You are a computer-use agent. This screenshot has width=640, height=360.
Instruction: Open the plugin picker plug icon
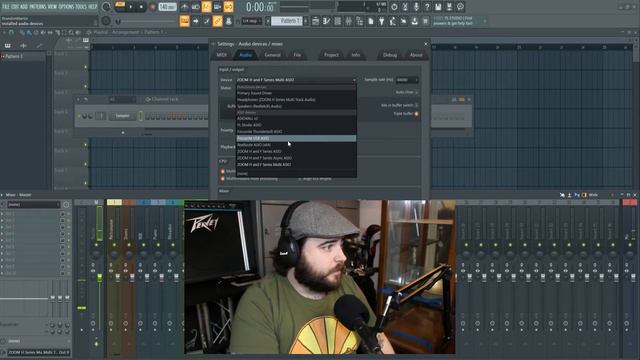[382, 21]
